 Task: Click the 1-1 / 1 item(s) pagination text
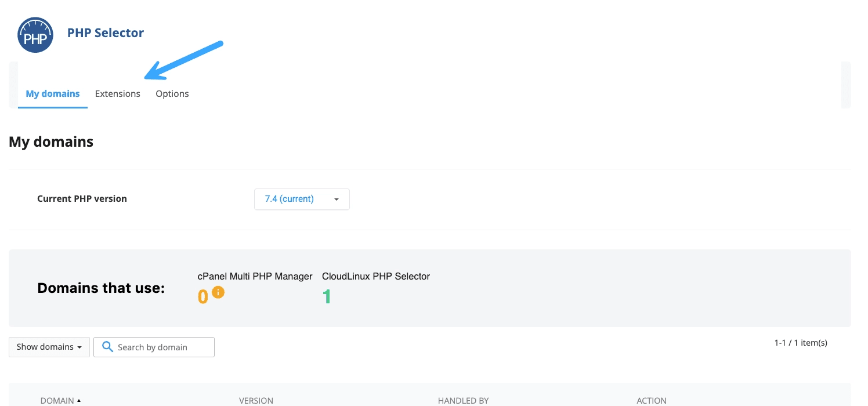tap(801, 343)
